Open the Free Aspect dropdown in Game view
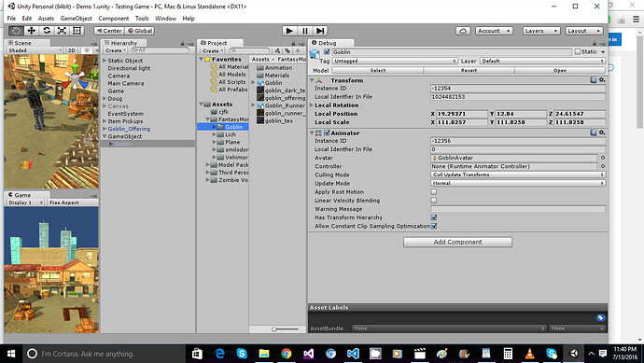The width and height of the screenshot is (644, 363). click(72, 202)
